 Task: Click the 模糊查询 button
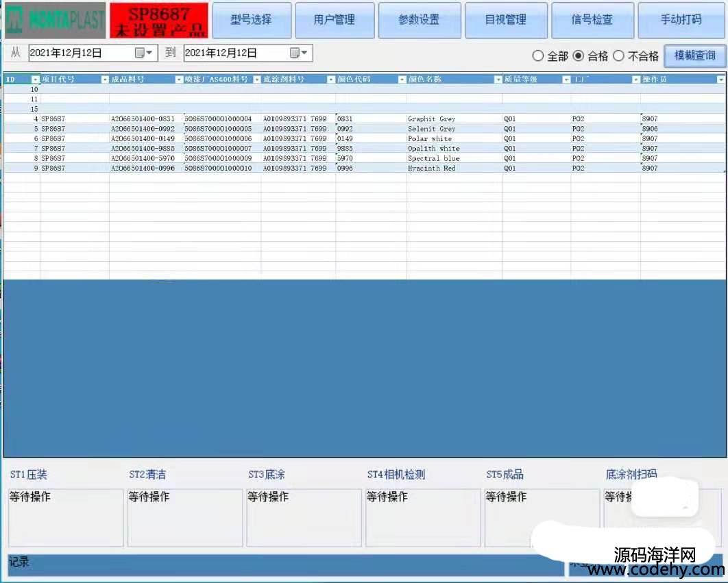[694, 55]
